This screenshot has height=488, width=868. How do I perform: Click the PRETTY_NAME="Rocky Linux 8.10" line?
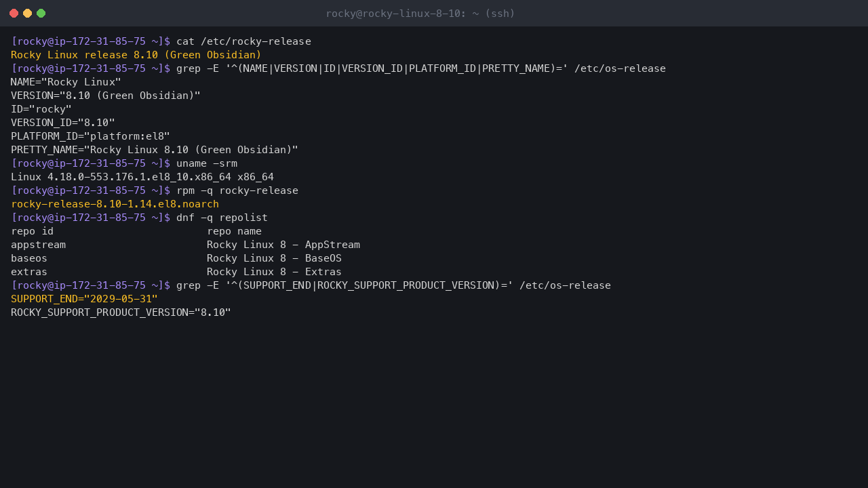155,150
